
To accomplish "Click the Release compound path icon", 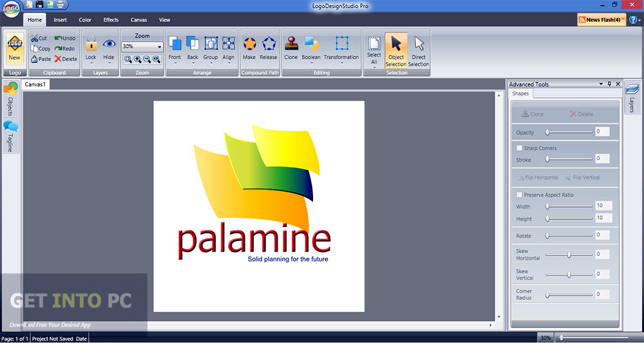I will tap(269, 43).
